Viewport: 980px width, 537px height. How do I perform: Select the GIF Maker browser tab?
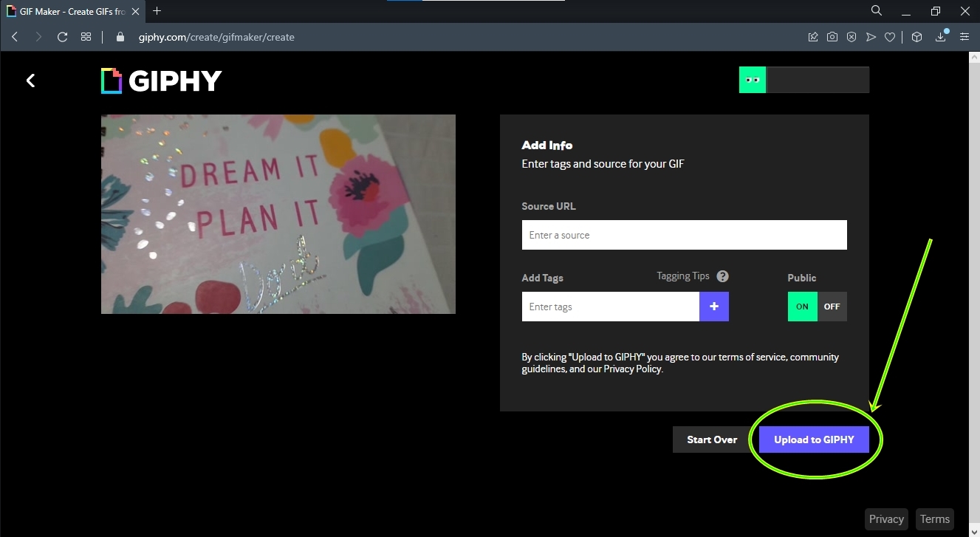(74, 11)
